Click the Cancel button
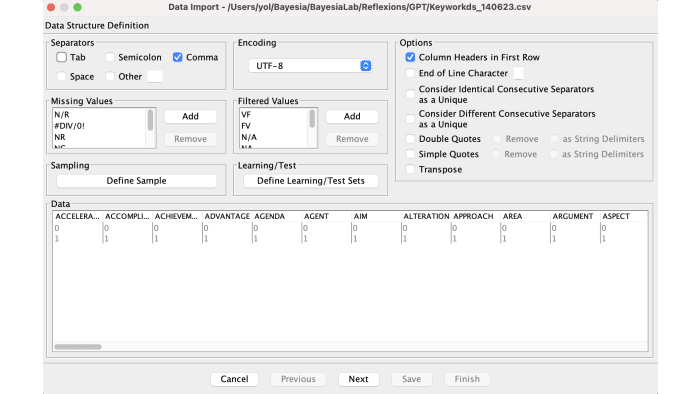 pos(234,379)
